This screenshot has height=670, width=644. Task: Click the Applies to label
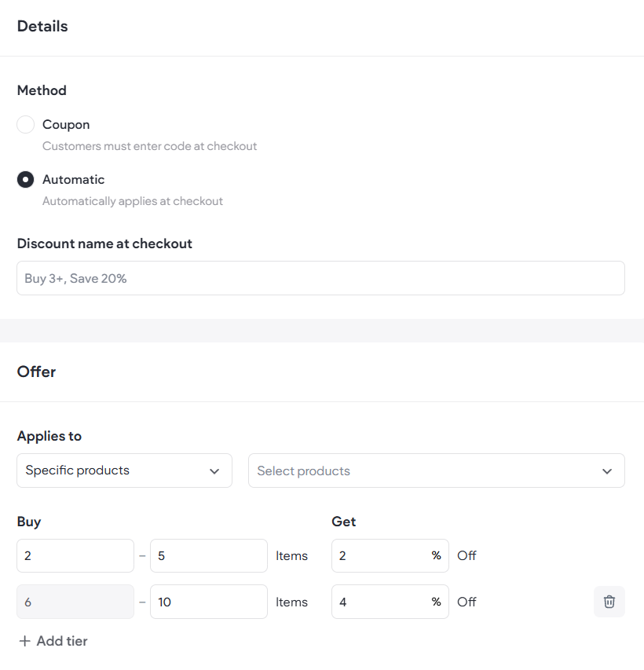pos(49,436)
